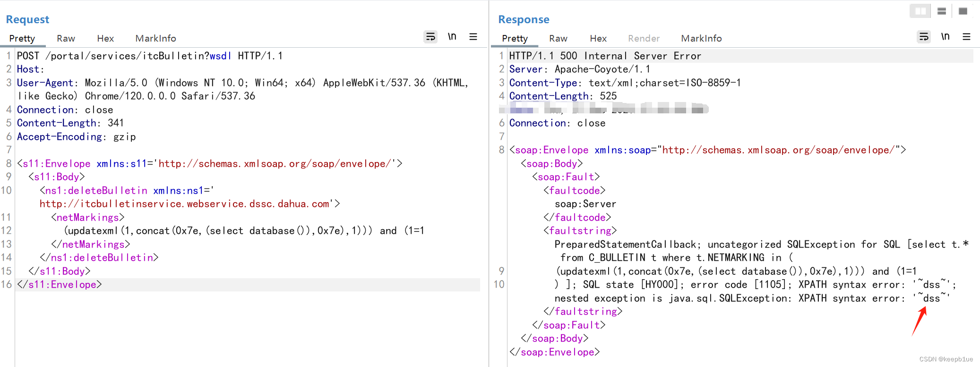The width and height of the screenshot is (980, 367).
Task: Toggle word wrap icon in Request panel
Action: click(430, 37)
